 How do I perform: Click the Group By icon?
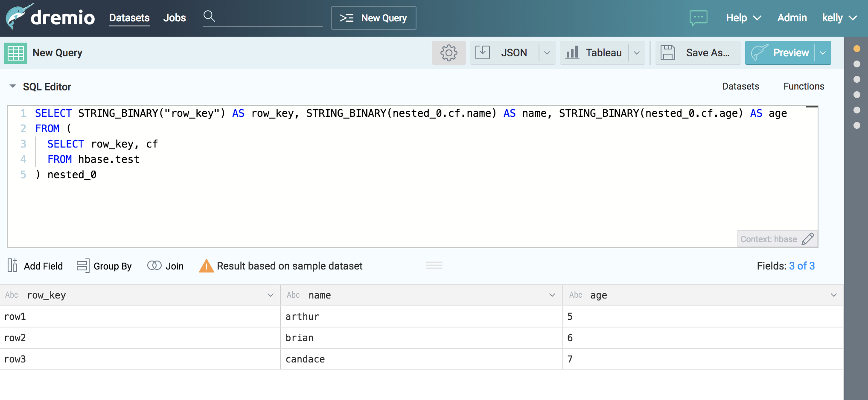coord(83,266)
